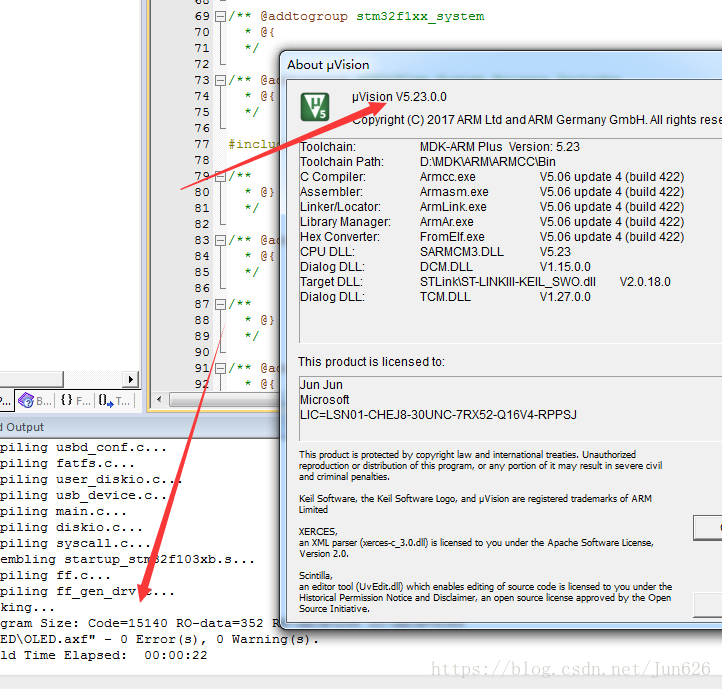Select the CPU DLL SARMCM3.DLL row
The image size is (722, 689).
click(x=436, y=252)
